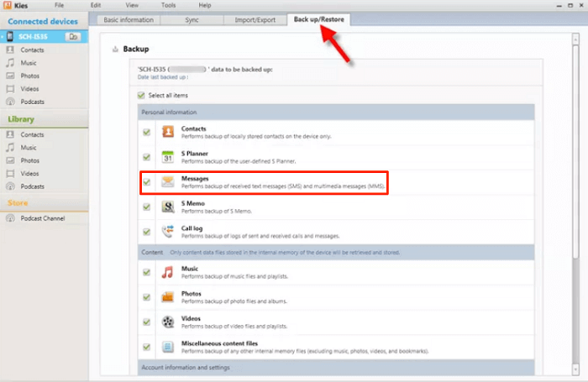588x382 pixels.
Task: Click the Videos film reel icon
Action: point(168,322)
